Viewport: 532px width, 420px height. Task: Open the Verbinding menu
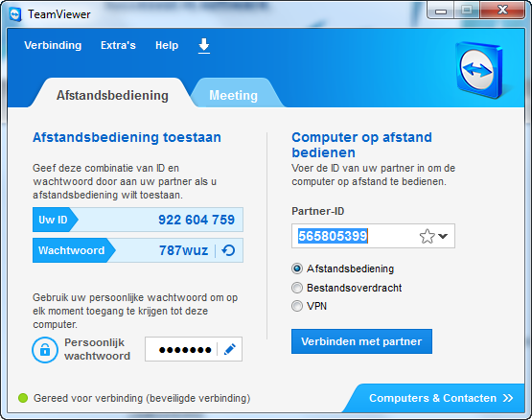53,45
